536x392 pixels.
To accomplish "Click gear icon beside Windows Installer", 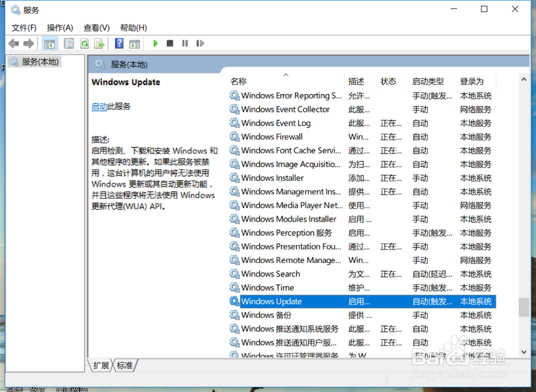I will (235, 178).
